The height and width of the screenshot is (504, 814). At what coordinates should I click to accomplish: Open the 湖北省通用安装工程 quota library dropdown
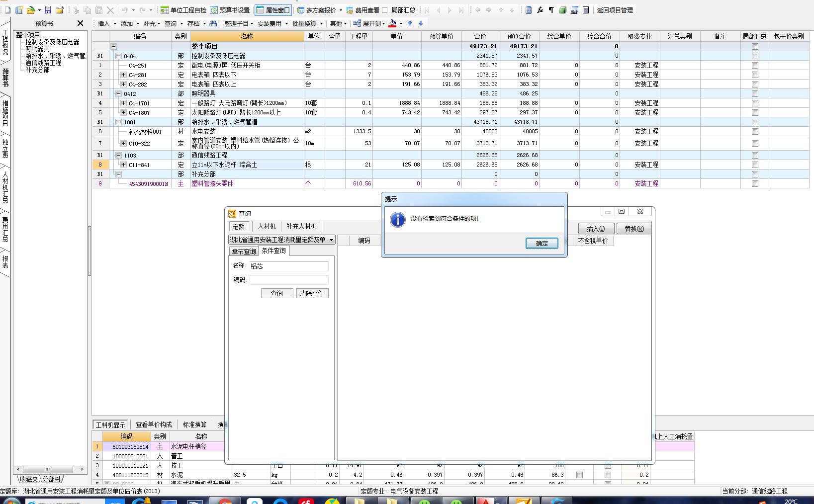[x=331, y=240]
